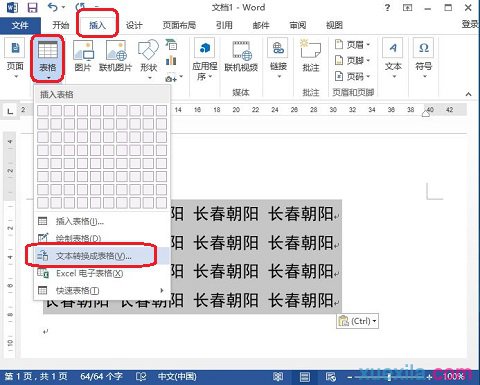The width and height of the screenshot is (480, 385).
Task: Click the Save icon in the title bar
Action: point(32,7)
